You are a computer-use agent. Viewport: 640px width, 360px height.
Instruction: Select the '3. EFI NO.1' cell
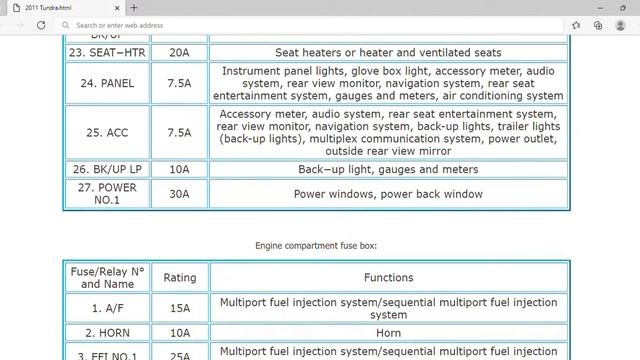[107, 352]
